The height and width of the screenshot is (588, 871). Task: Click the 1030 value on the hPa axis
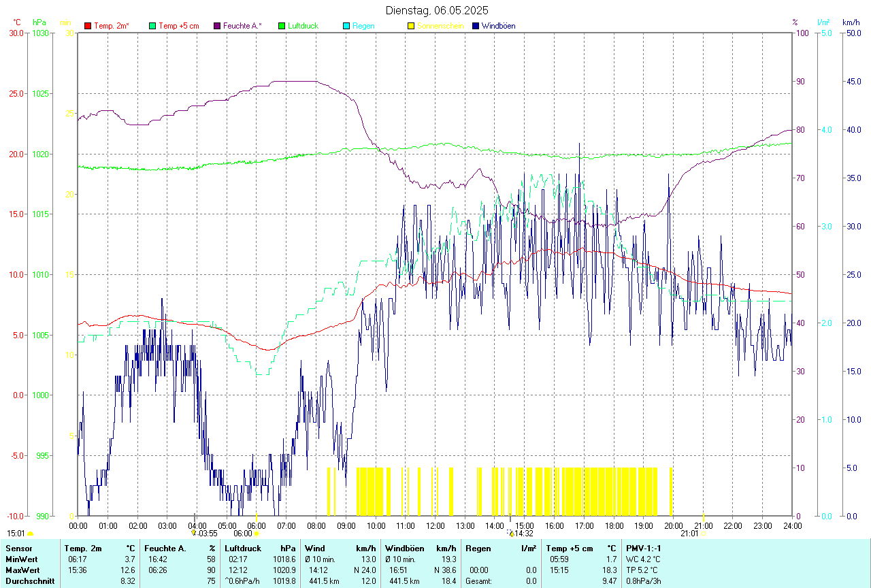[x=40, y=33]
